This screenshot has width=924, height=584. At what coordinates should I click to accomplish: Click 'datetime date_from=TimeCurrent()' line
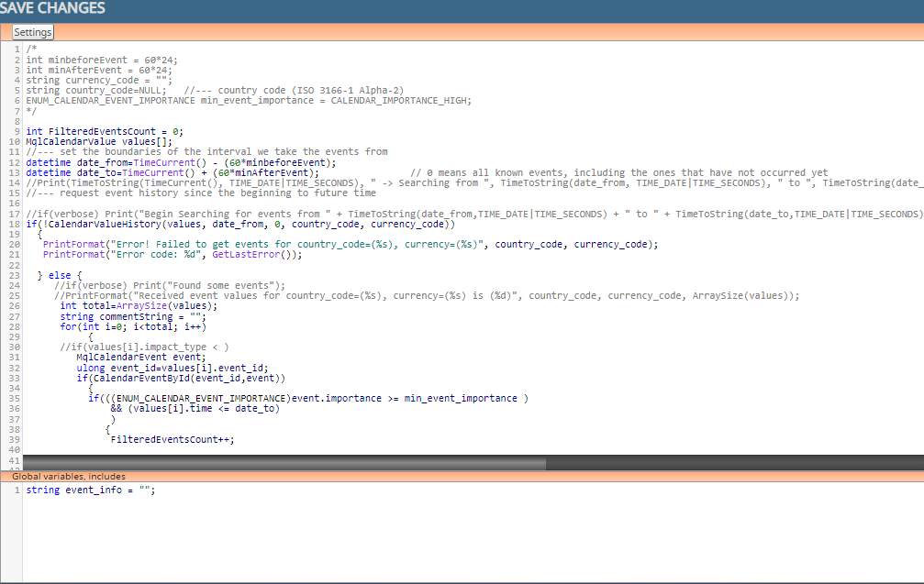coord(181,162)
